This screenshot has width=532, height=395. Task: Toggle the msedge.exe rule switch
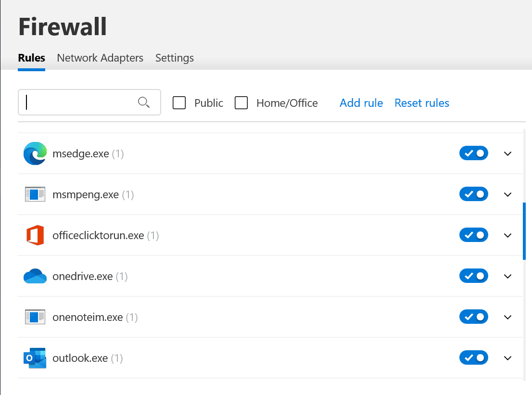474,153
